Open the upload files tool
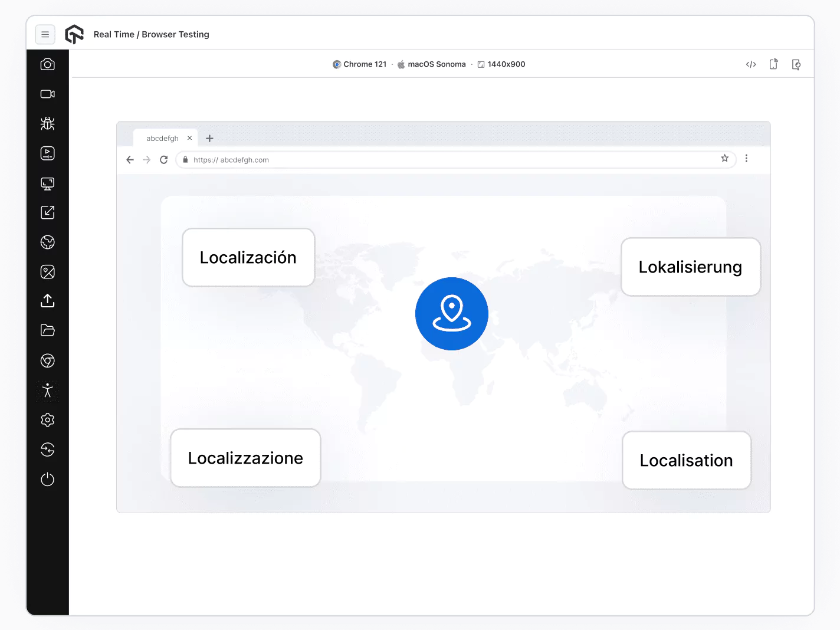The image size is (840, 630). 47,301
